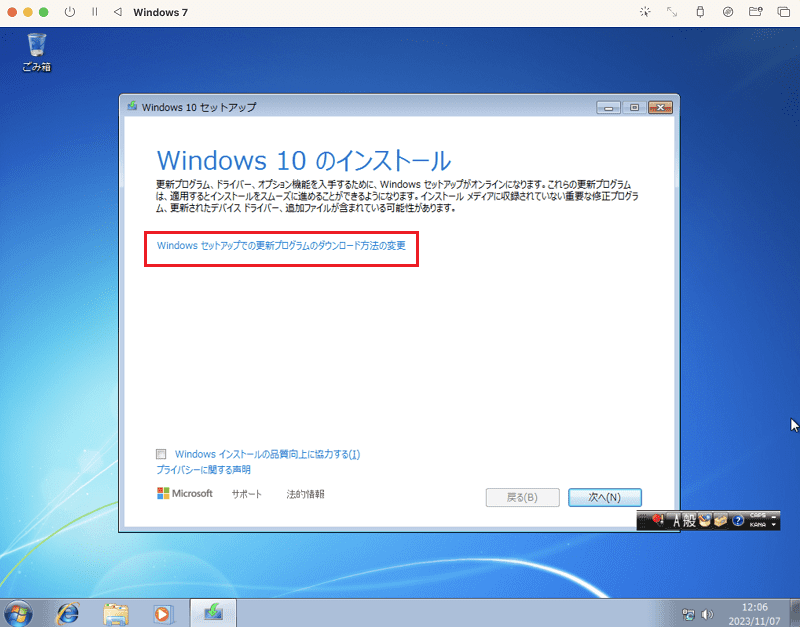Enter full screen with the diagonal arrows icon
This screenshot has height=627, width=800.
tap(672, 12)
